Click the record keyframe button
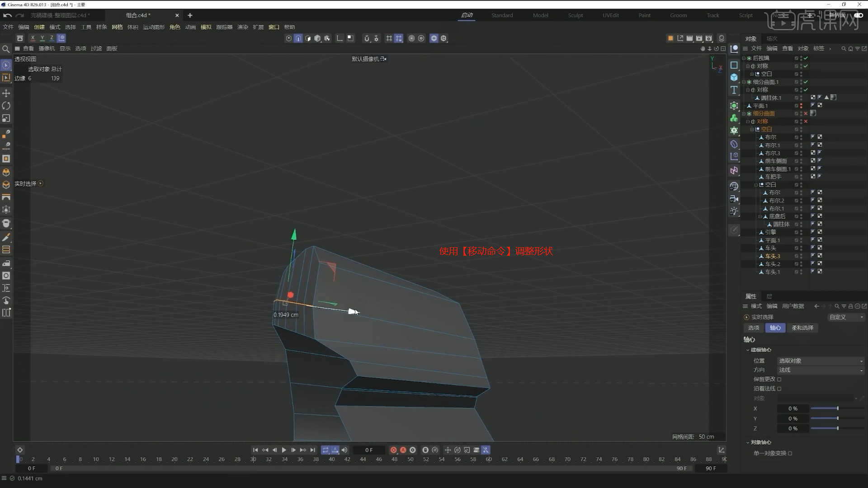The width and height of the screenshot is (868, 488). pyautogui.click(x=393, y=450)
